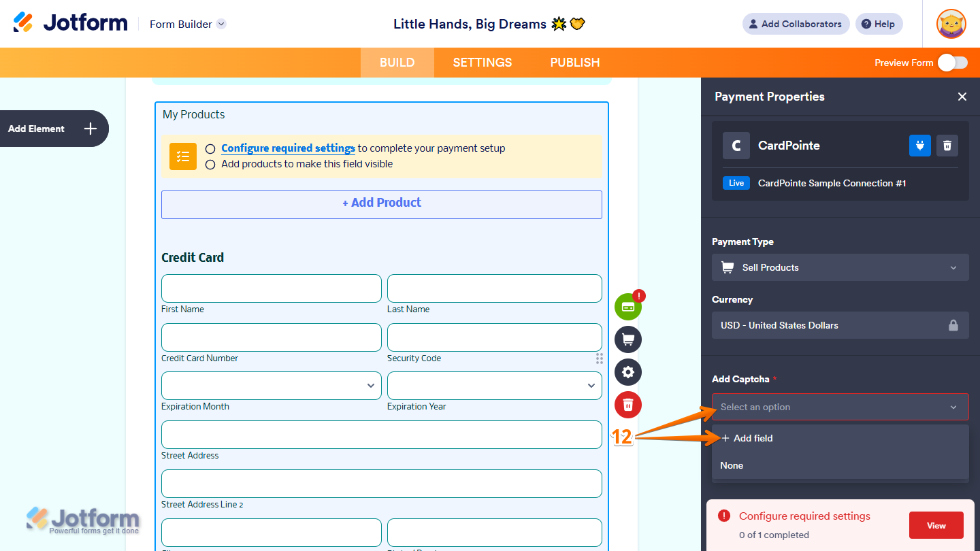Click the Street Address input field

point(382,435)
